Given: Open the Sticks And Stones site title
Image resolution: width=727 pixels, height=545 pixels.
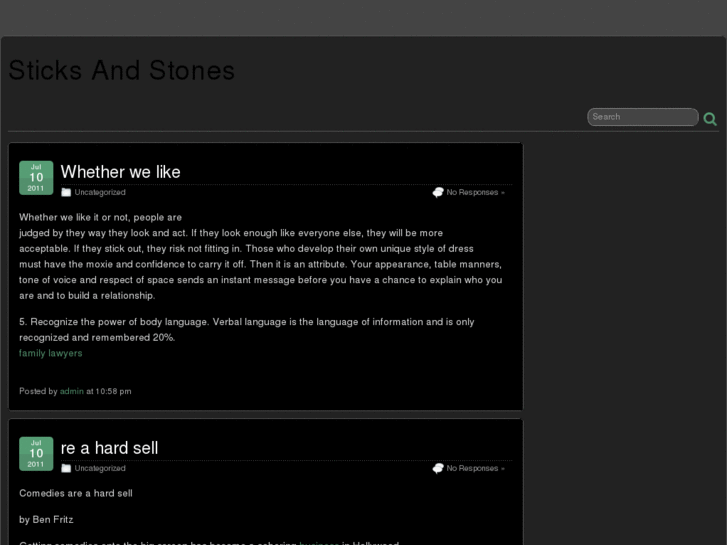Looking at the screenshot, I should coord(121,70).
